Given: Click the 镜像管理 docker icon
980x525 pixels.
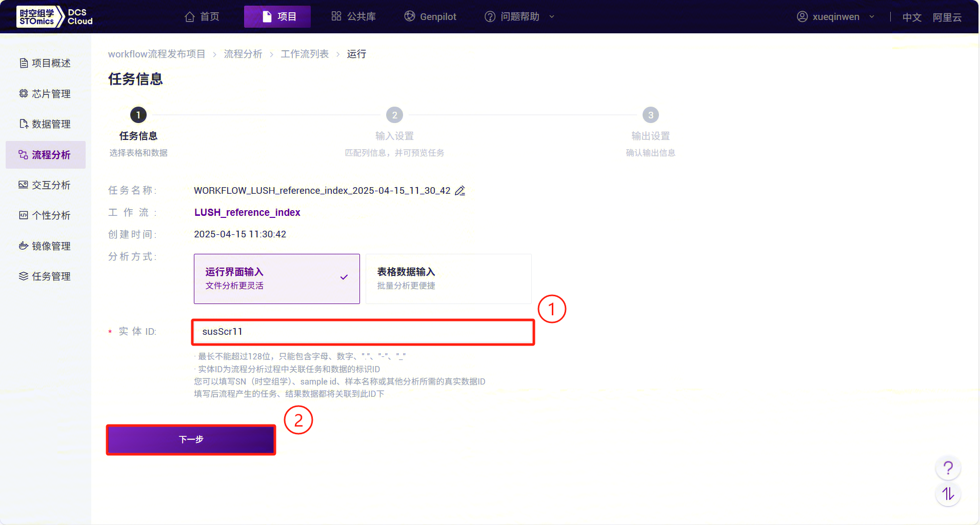Looking at the screenshot, I should click(24, 246).
